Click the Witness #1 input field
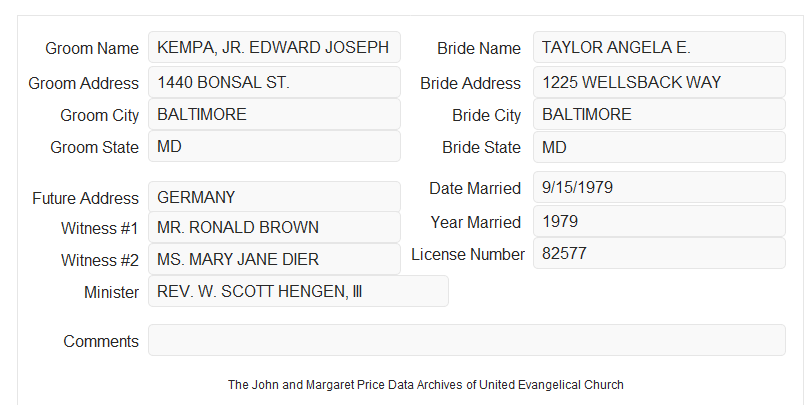 click(274, 227)
